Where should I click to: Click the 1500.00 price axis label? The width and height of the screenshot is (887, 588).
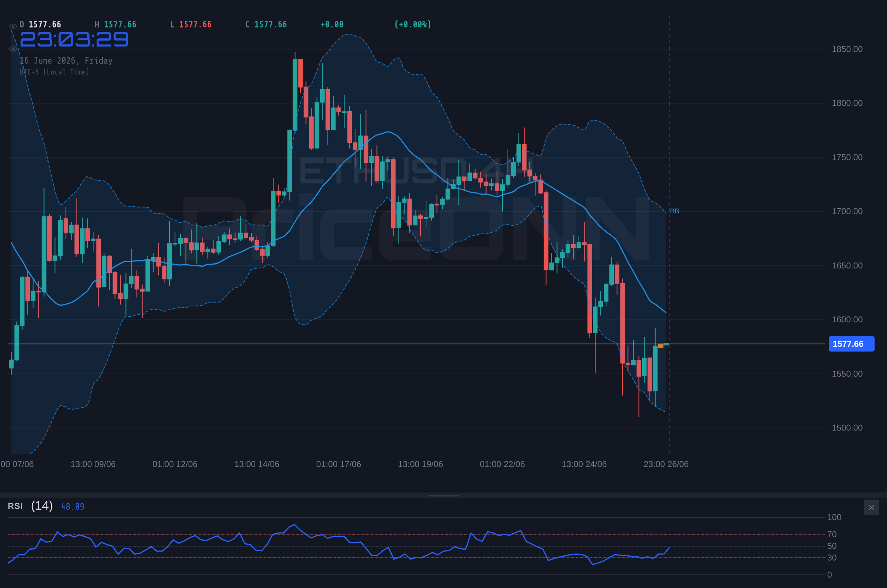click(x=847, y=428)
